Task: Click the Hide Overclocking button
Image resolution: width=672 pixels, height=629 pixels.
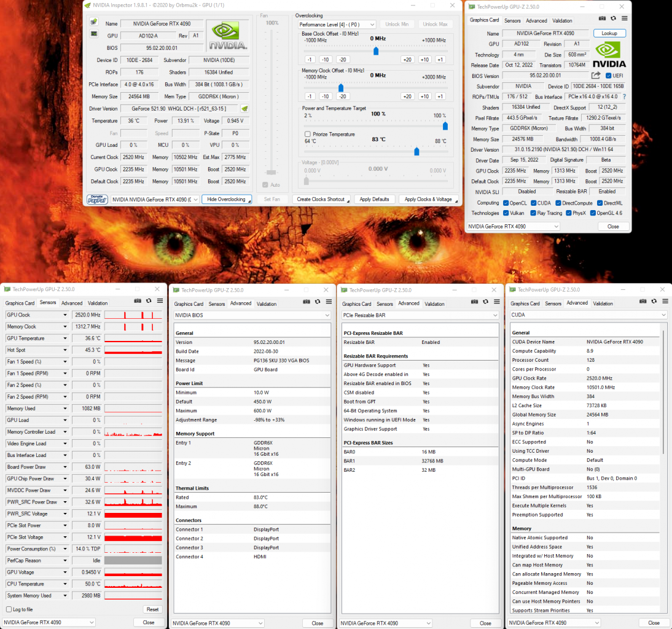Action: [x=226, y=199]
